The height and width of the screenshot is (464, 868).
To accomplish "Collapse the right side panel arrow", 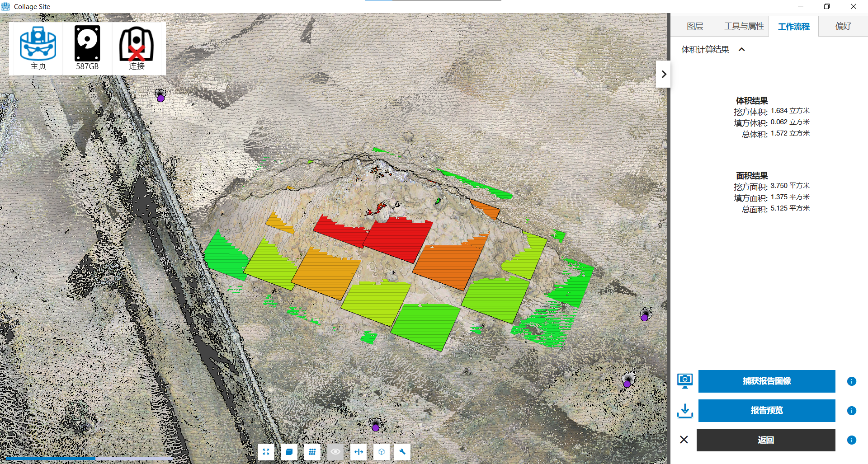I will 663,74.
